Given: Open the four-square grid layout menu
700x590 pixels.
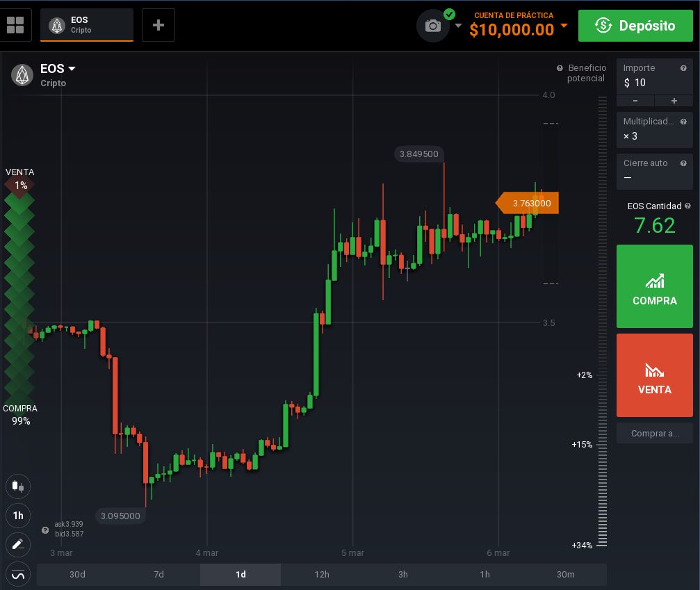Looking at the screenshot, I should (x=15, y=25).
